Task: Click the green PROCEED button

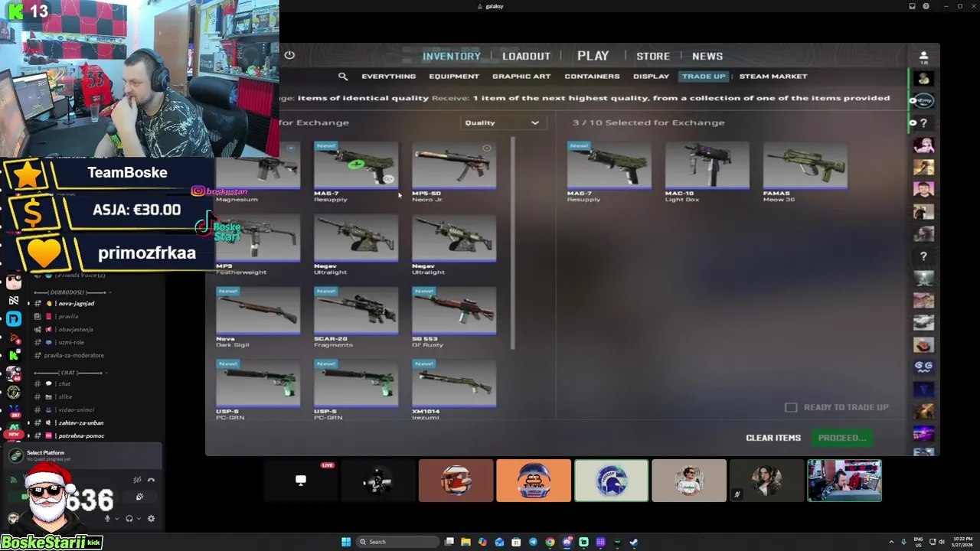Action: [x=841, y=438]
